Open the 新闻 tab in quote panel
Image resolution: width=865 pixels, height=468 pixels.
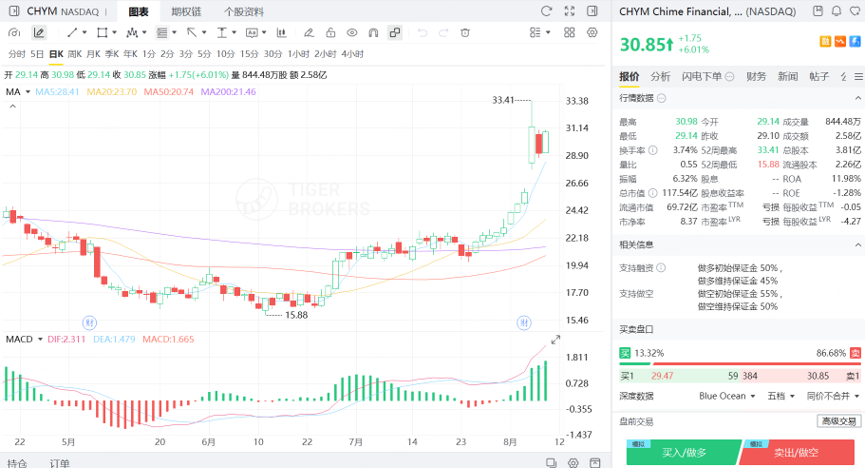click(x=788, y=77)
